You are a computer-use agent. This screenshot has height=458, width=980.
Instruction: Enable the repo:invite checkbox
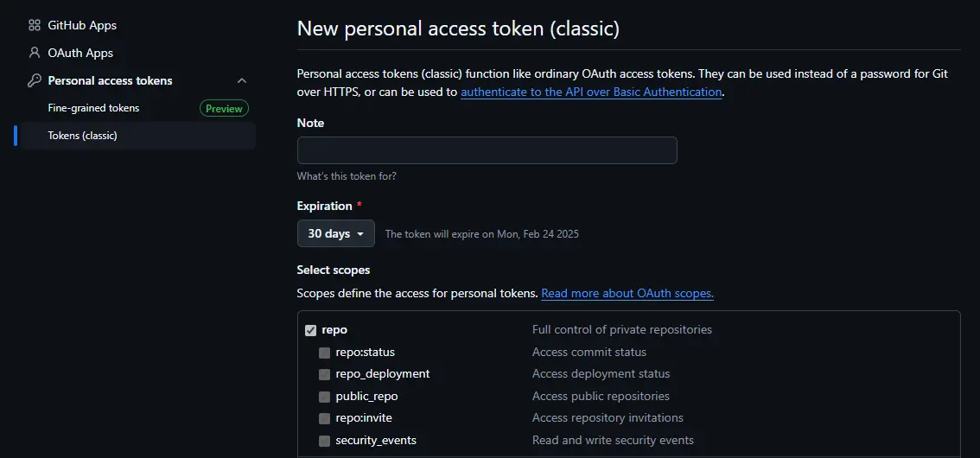[324, 418]
